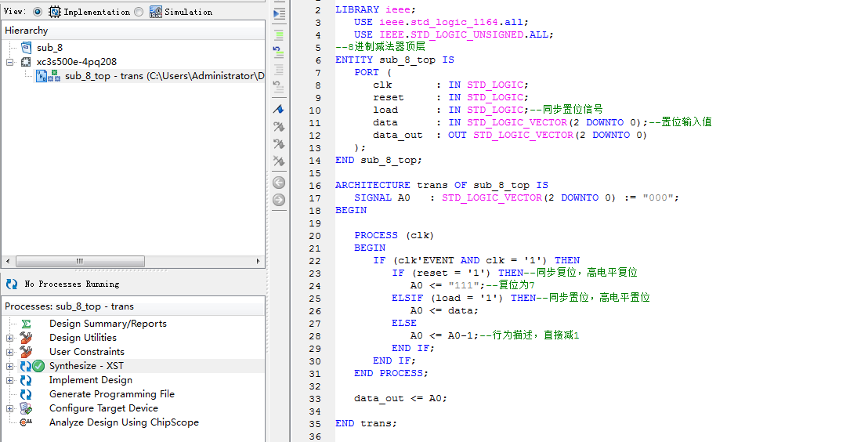Expand the Design Utilities process group
868x442 pixels.
(10, 338)
